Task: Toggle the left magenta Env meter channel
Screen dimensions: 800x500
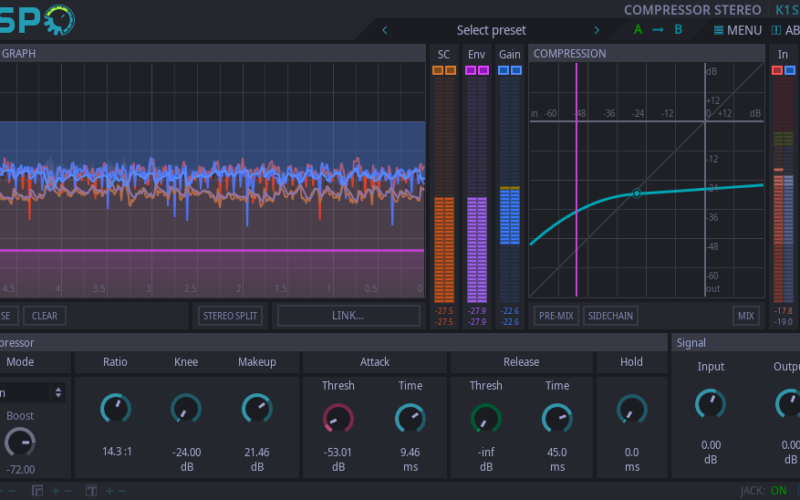Action: click(x=470, y=71)
